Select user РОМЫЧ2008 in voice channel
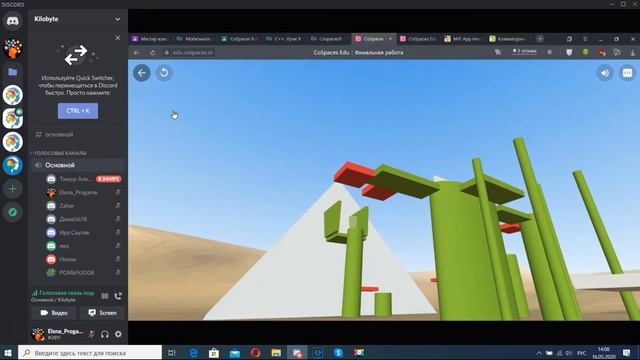The image size is (640, 360). pyautogui.click(x=84, y=272)
